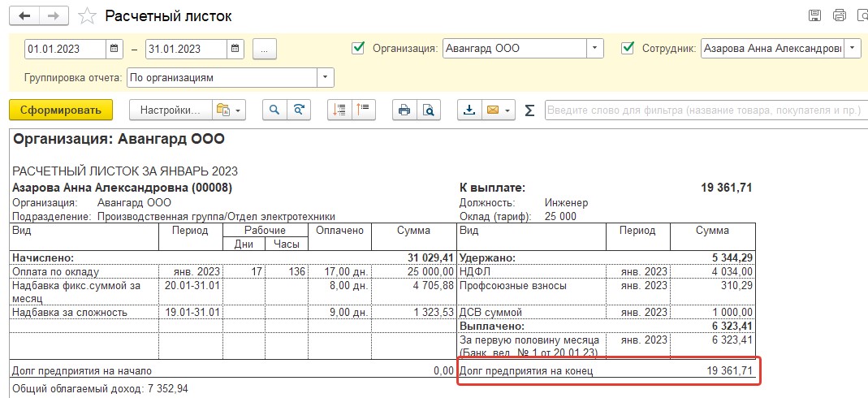The width and height of the screenshot is (868, 398).
Task: Print report using toolbar printer icon
Action: [404, 110]
